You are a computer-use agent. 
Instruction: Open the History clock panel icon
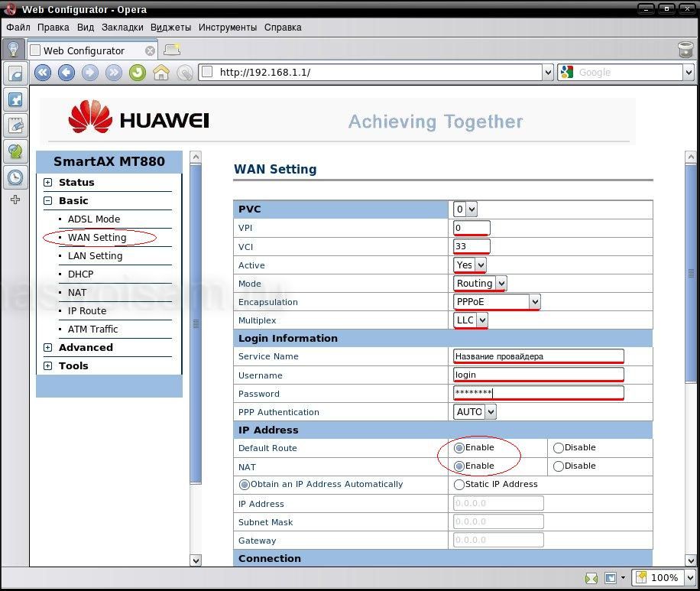(15, 177)
